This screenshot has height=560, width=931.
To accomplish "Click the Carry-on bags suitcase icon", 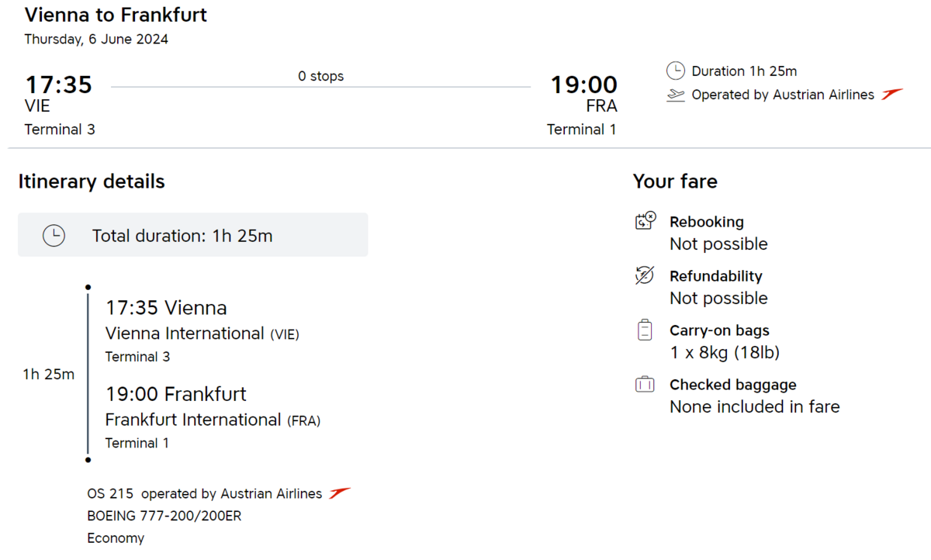I will pos(645,330).
